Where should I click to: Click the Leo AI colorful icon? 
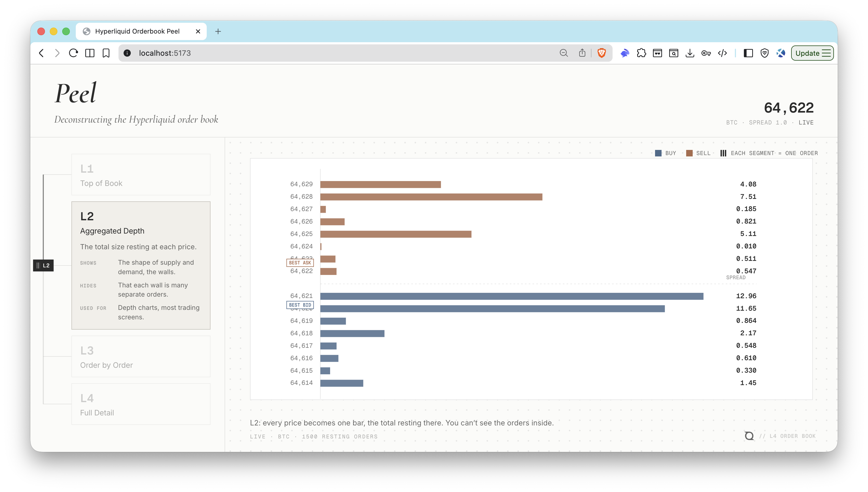[781, 53]
